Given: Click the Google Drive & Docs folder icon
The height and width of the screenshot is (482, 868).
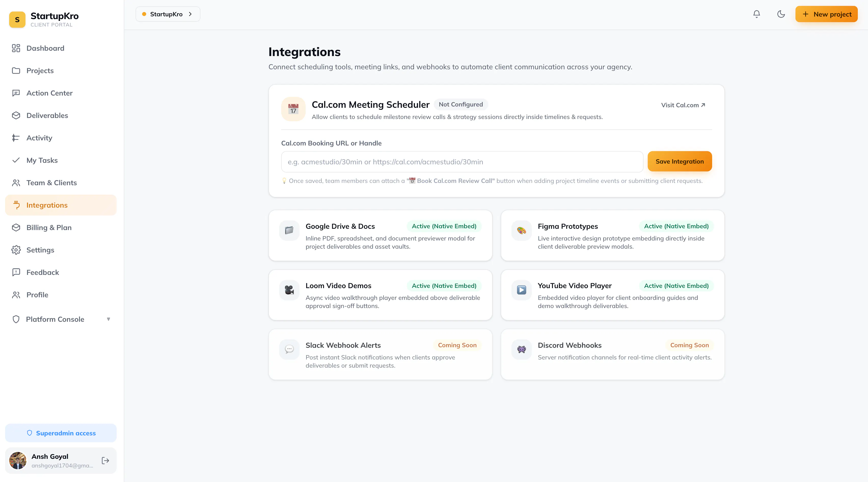Looking at the screenshot, I should point(289,231).
